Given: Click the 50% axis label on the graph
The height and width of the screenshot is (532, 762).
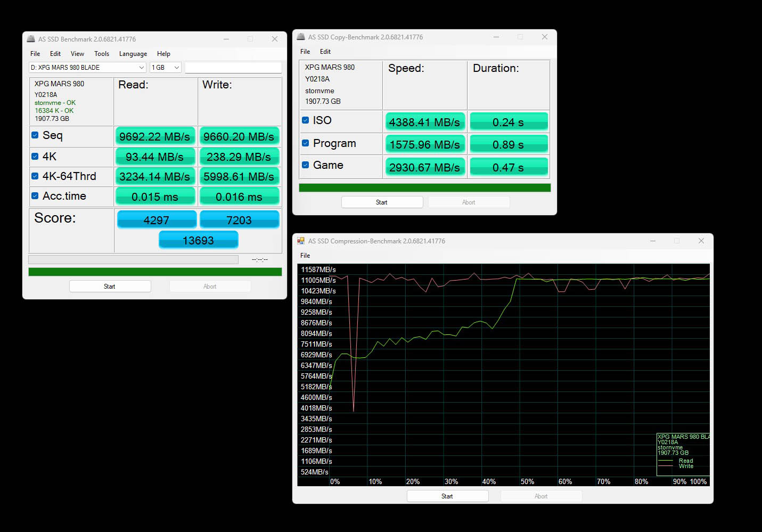Looking at the screenshot, I should click(x=527, y=481).
